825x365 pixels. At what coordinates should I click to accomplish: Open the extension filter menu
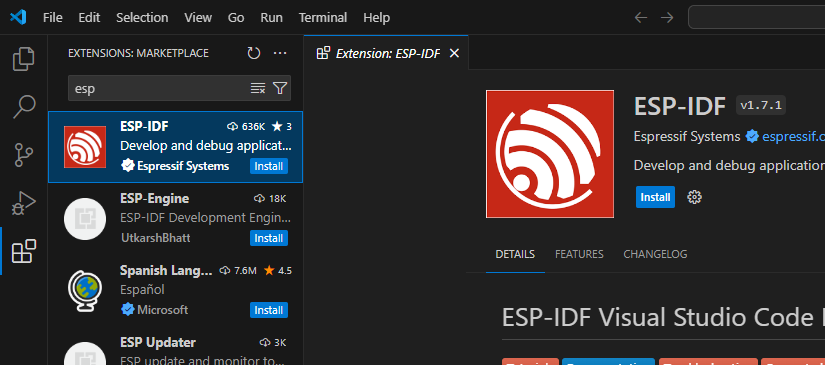pyautogui.click(x=280, y=88)
